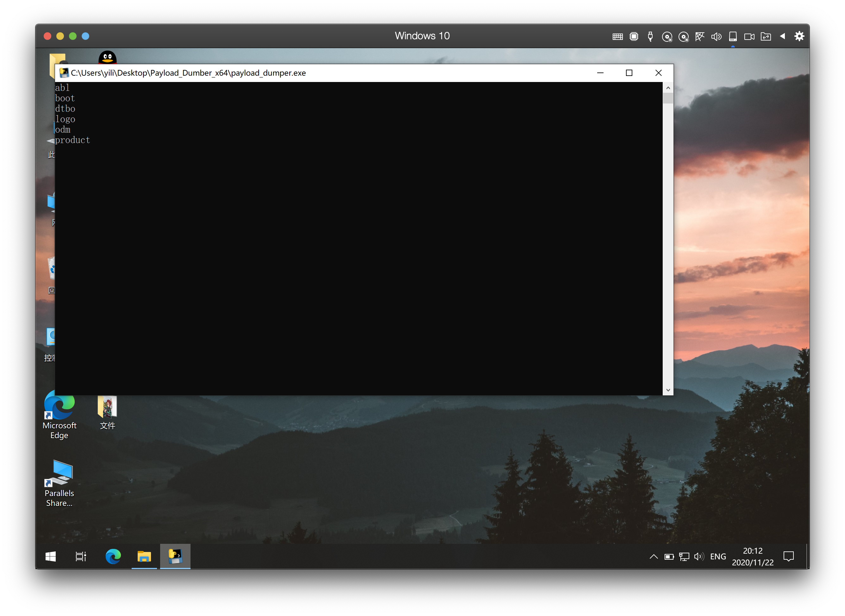845x616 pixels.
Task: Launch Microsoft Edge from the taskbar
Action: click(113, 557)
